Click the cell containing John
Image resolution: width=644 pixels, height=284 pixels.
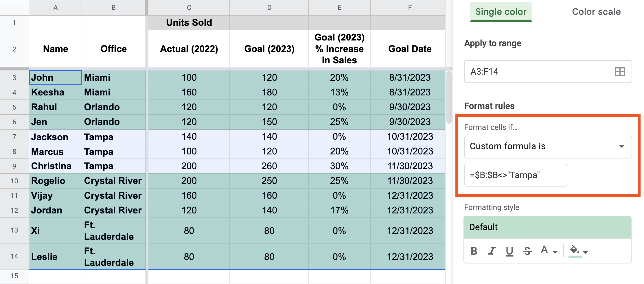55,78
